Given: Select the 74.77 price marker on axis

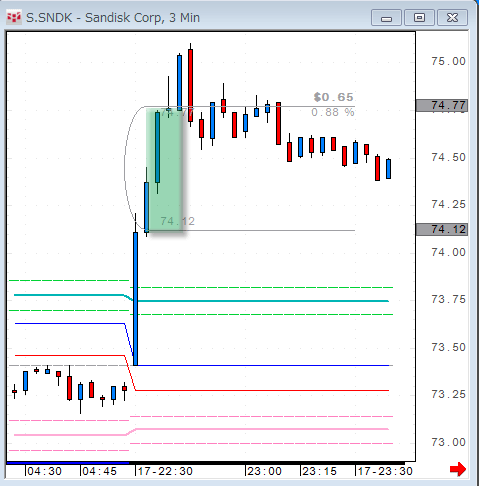Looking at the screenshot, I should click(442, 106).
